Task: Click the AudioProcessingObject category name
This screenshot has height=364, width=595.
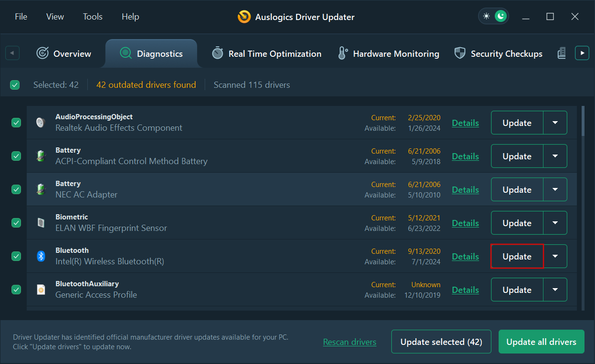Action: click(x=94, y=117)
